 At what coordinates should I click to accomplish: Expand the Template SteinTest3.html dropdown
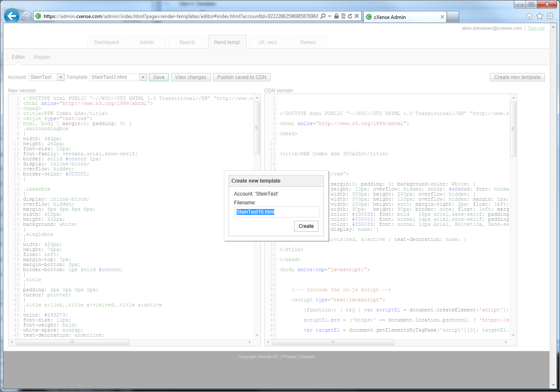point(143,77)
